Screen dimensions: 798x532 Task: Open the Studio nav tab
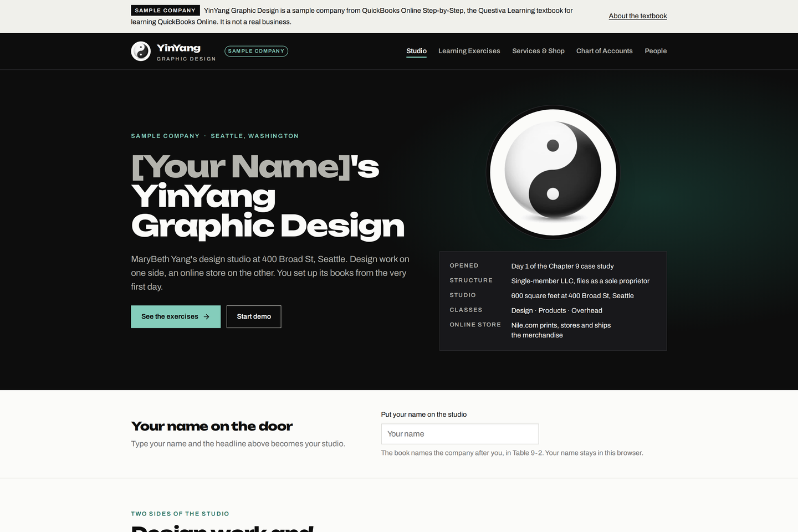pos(416,51)
